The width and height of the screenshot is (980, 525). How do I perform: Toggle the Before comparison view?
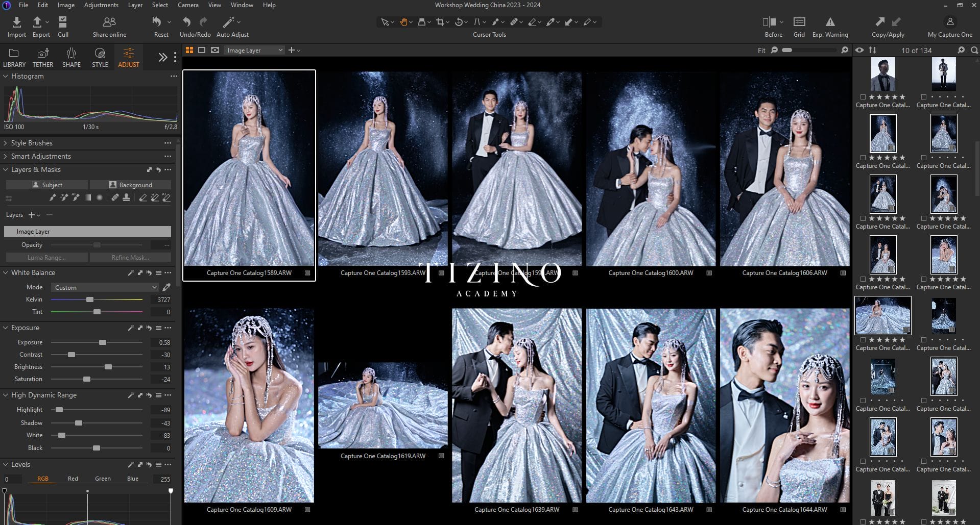(x=769, y=22)
